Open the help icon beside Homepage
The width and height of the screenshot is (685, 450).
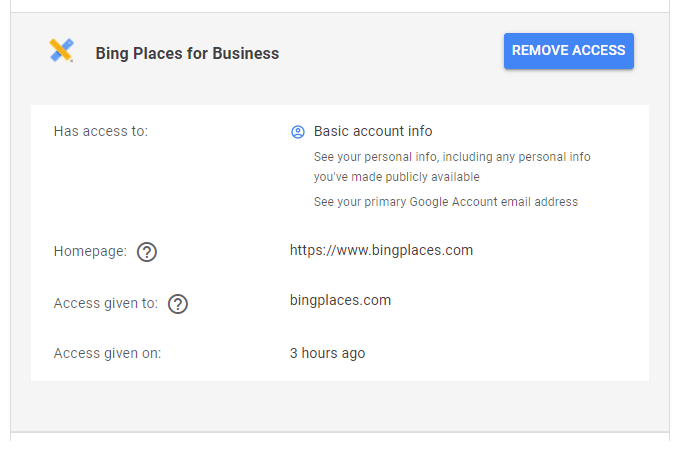point(147,252)
